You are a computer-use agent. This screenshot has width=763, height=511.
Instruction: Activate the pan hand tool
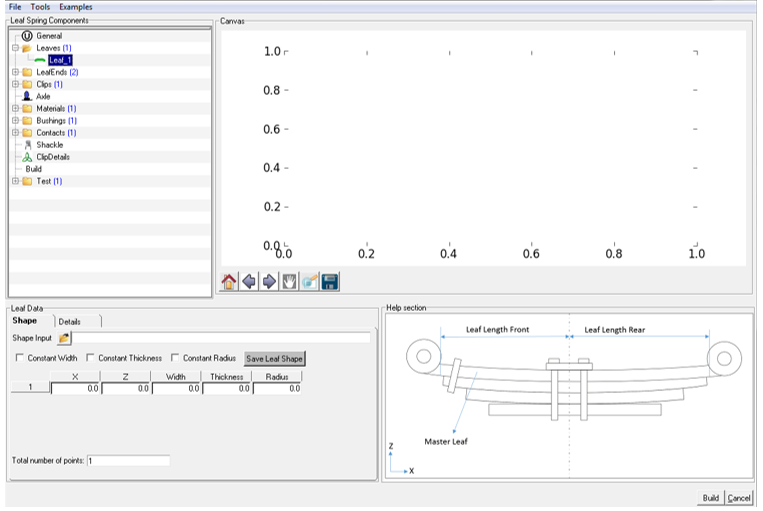(x=288, y=282)
